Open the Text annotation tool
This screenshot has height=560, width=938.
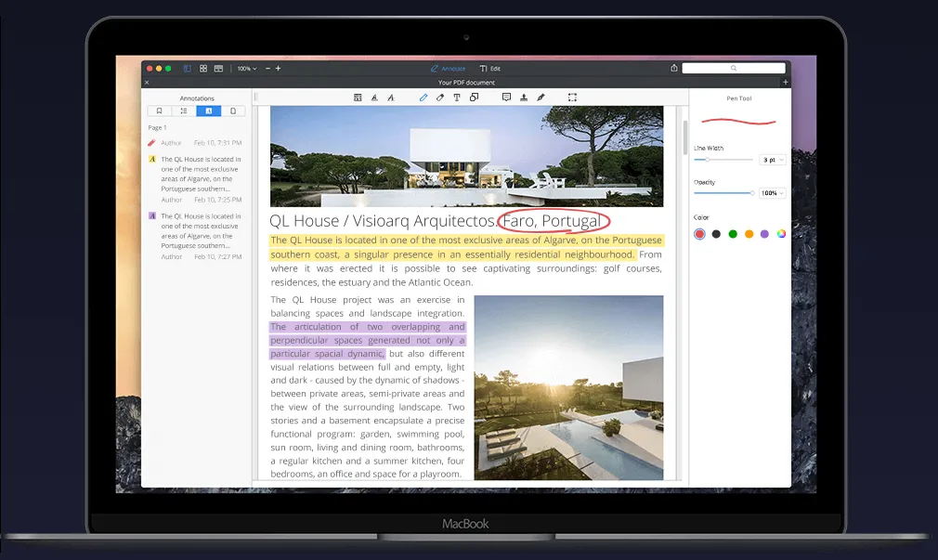pyautogui.click(x=458, y=97)
